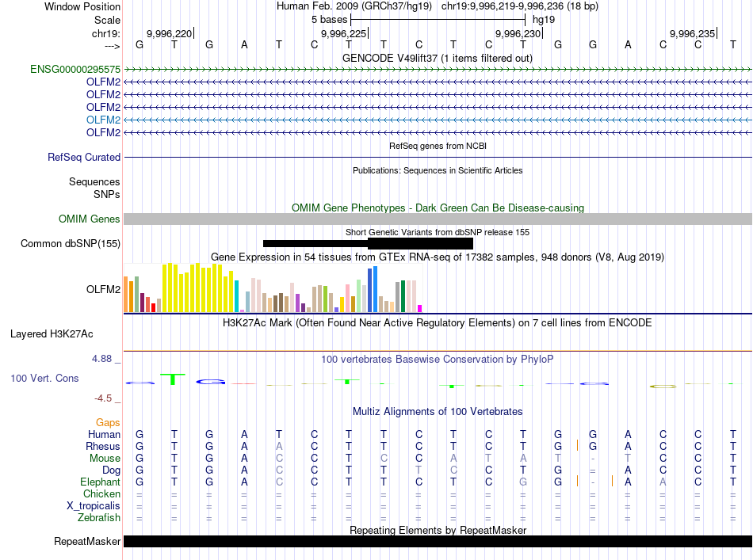Open Publications: Sequences in Scientific Articles title
The image size is (753, 560).
[x=438, y=170]
